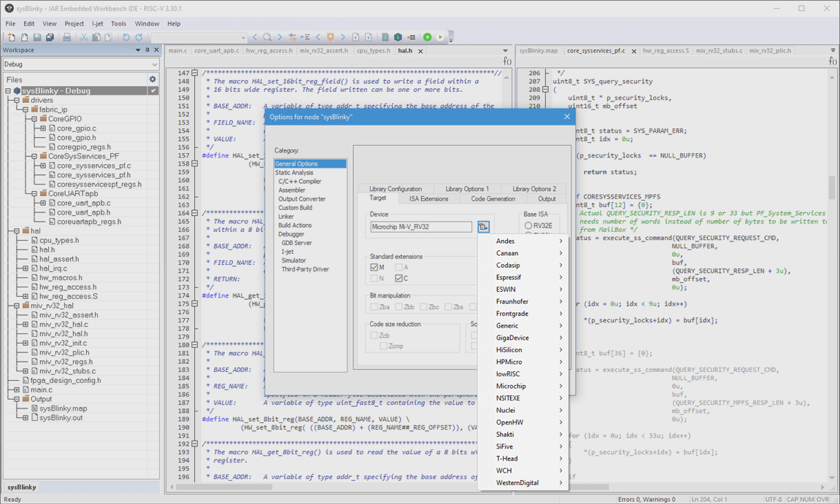Click the function list f() icon above hal.h editor
The height and width of the screenshot is (504, 840).
click(x=507, y=61)
